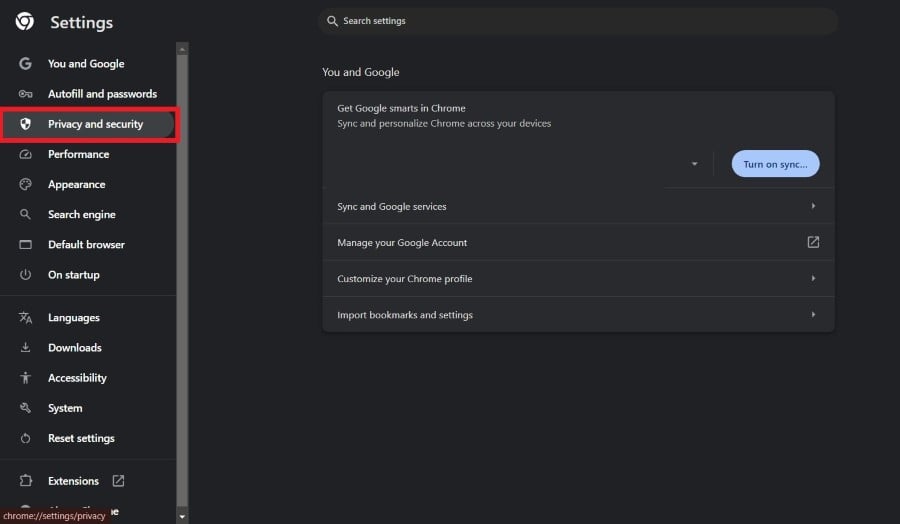Open System settings

tap(88, 407)
